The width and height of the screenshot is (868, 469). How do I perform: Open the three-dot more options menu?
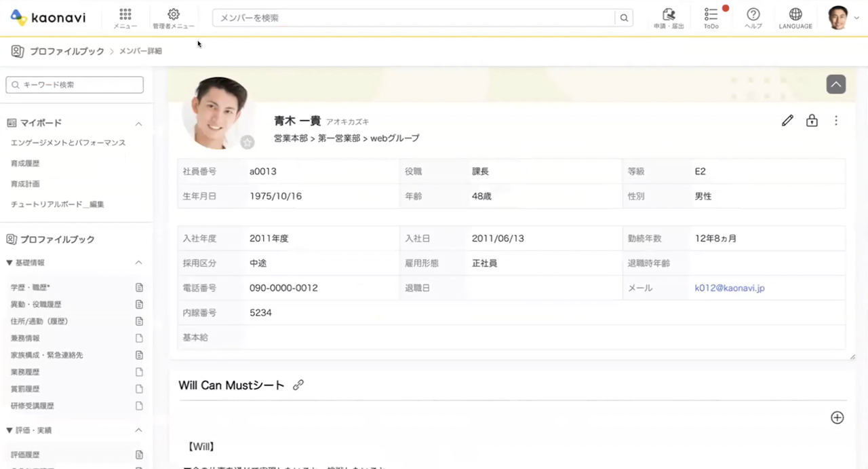click(x=836, y=121)
